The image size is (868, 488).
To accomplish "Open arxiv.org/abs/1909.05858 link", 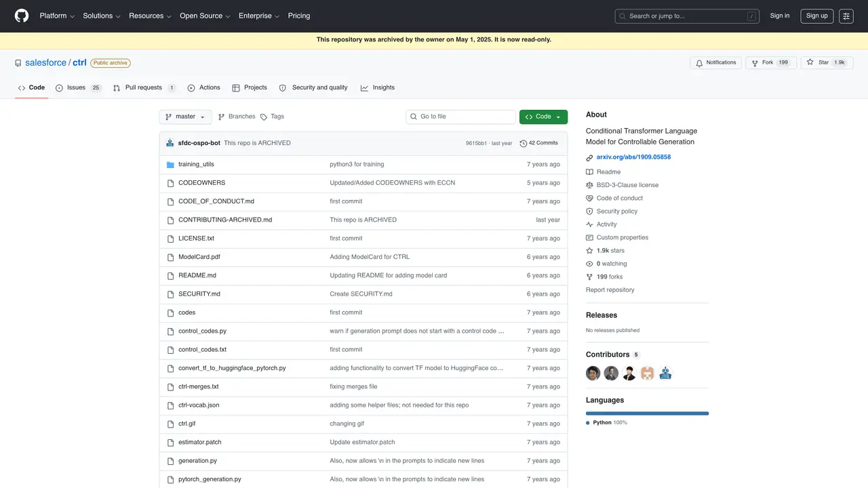I will [633, 157].
